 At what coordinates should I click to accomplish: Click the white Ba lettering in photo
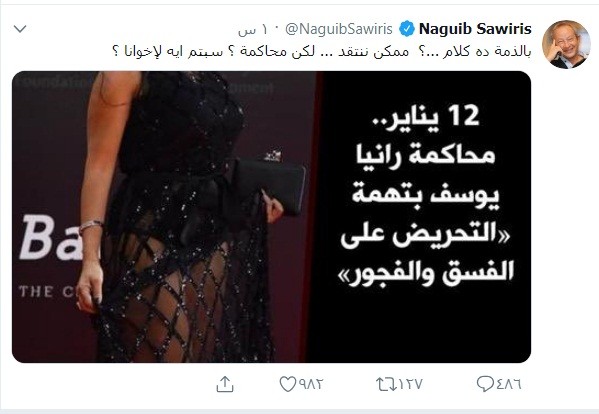click(x=51, y=237)
